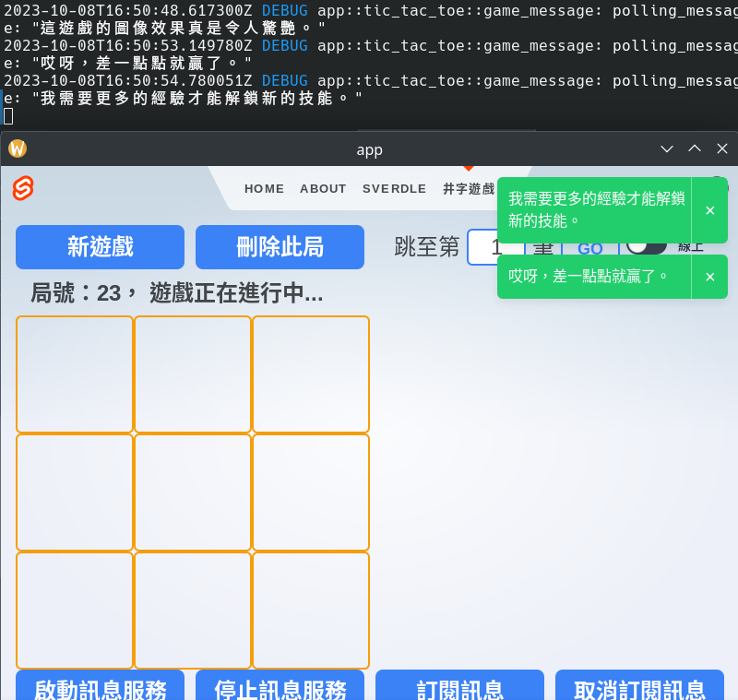Maximize the app window with up chevron

tap(695, 149)
